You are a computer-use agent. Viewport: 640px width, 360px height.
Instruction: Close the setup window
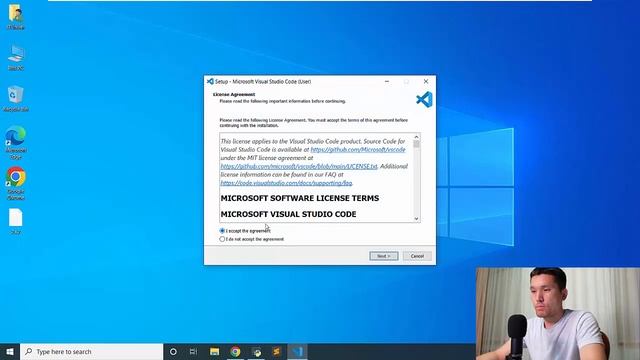pyautogui.click(x=426, y=82)
